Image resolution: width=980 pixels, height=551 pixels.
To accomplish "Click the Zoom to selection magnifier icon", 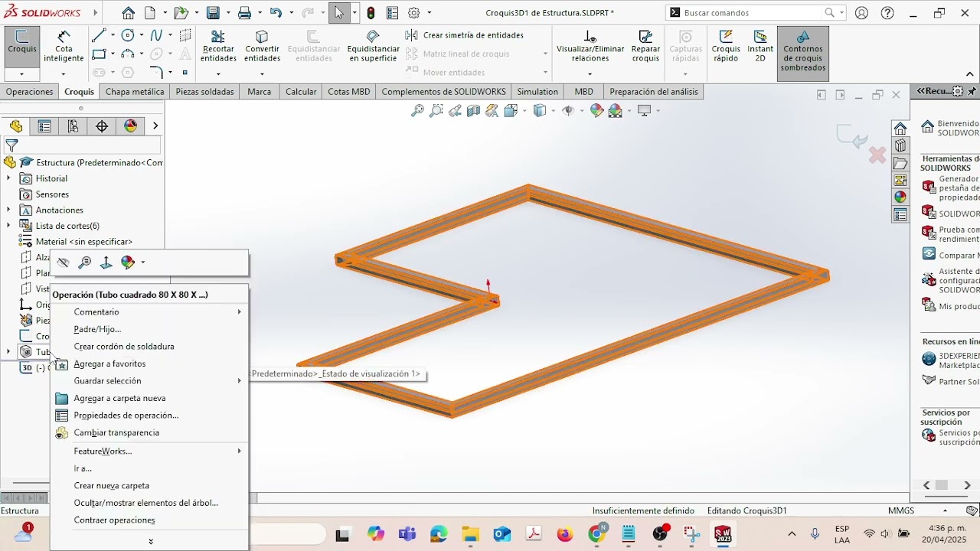I will point(85,262).
